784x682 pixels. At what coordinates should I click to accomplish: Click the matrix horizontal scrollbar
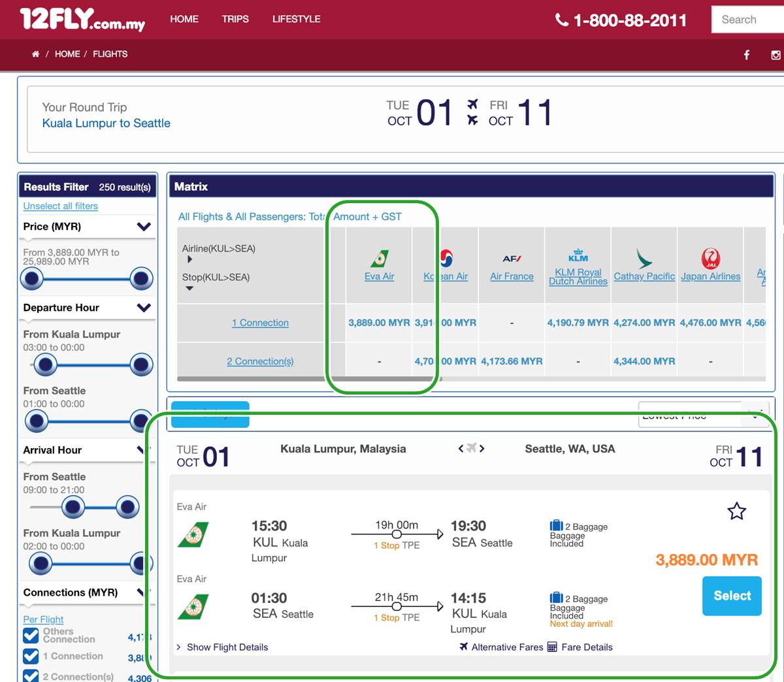point(308,378)
